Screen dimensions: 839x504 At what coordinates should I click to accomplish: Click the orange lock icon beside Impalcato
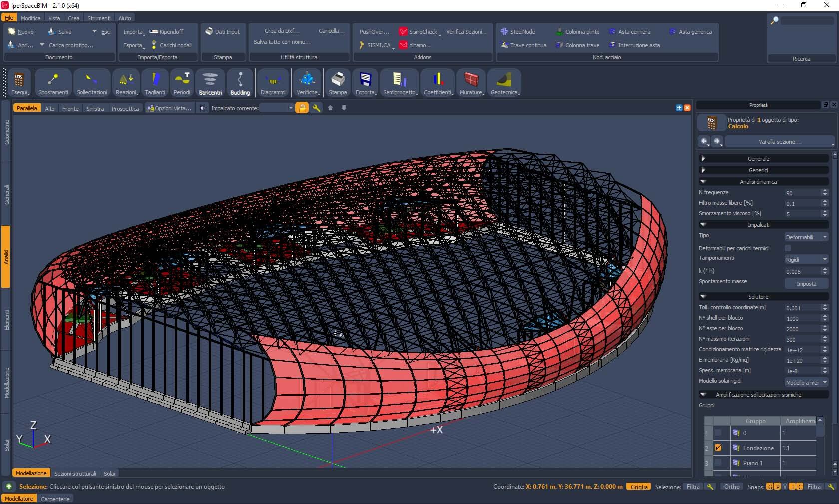coord(302,108)
